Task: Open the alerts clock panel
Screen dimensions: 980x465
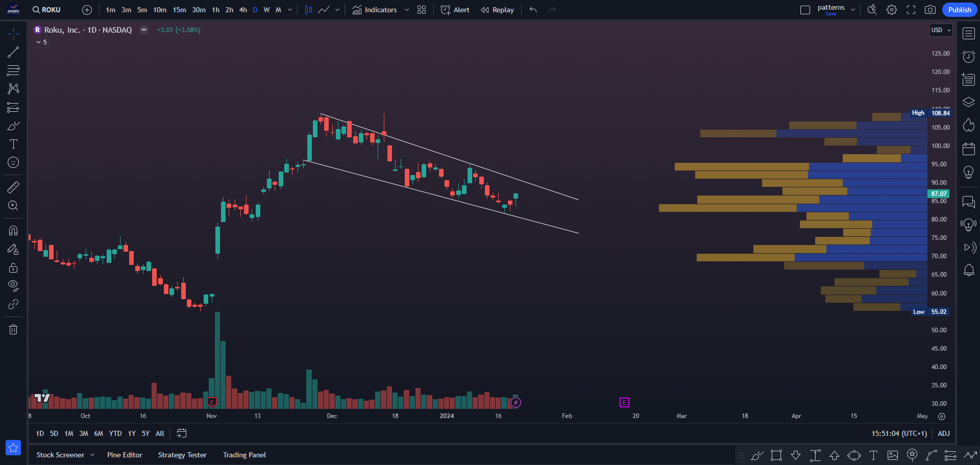Action: (969, 57)
